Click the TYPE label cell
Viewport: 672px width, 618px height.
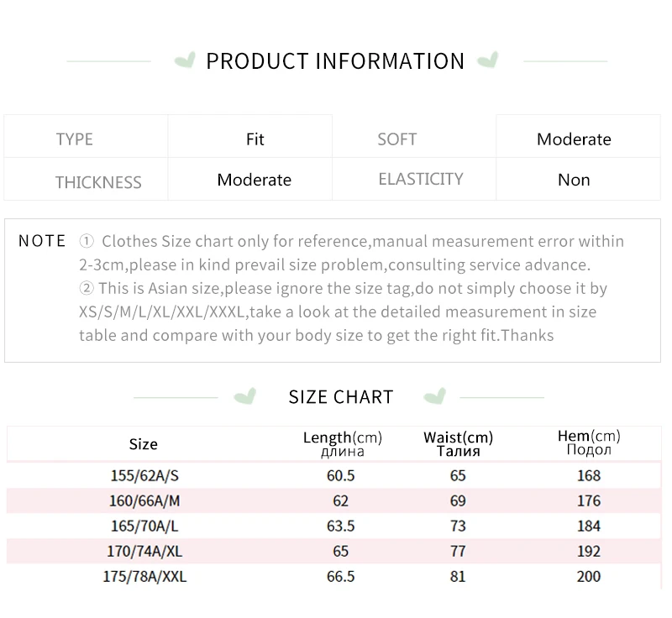click(x=75, y=139)
